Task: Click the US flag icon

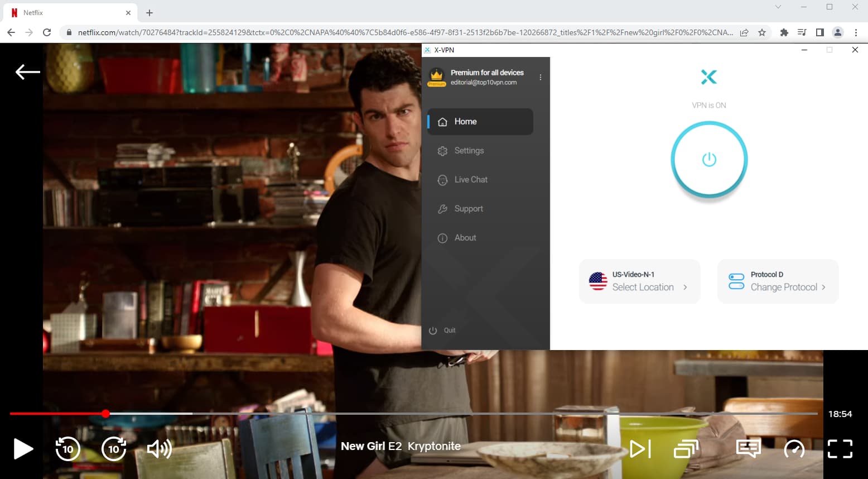Action: pyautogui.click(x=598, y=281)
